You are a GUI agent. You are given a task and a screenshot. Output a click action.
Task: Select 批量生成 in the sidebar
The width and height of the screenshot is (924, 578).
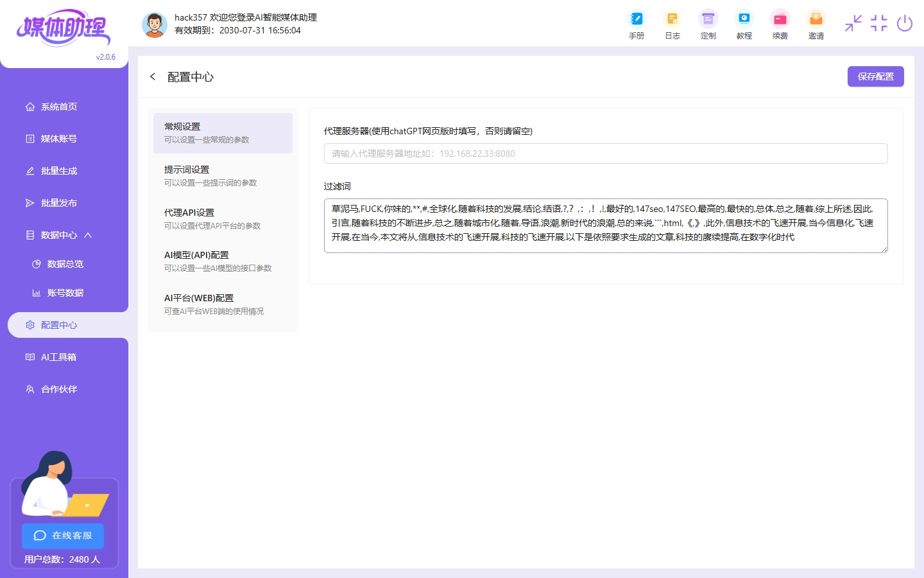point(58,170)
